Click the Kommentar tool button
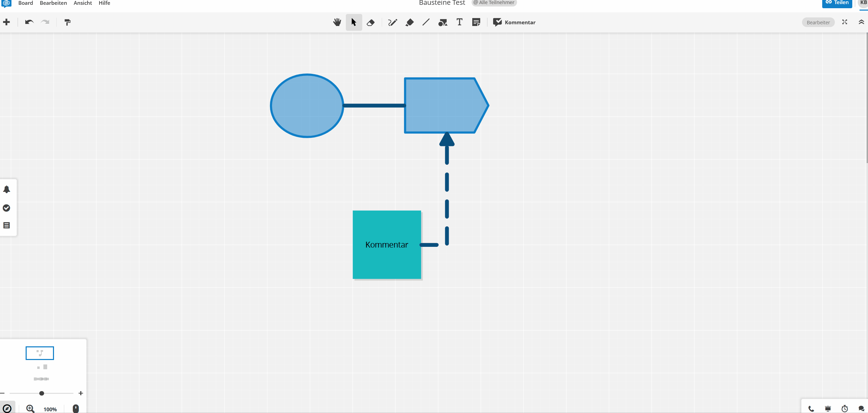Image resolution: width=868 pixels, height=413 pixels. tap(514, 22)
